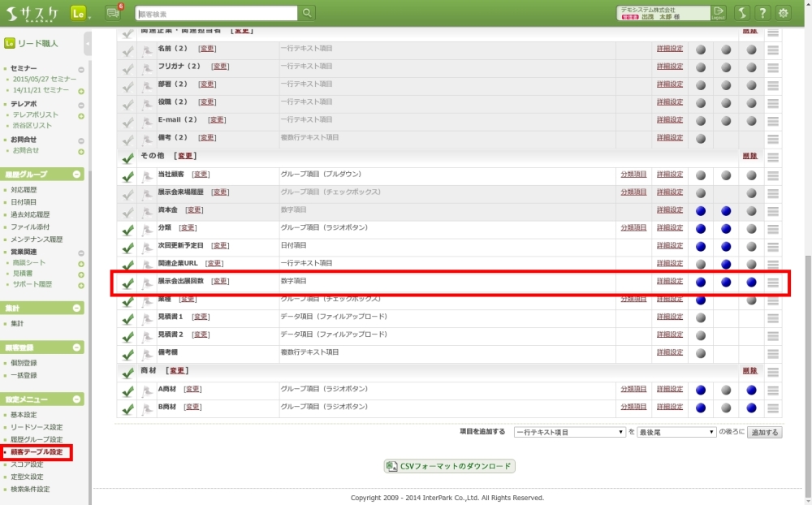Open 基本設定 in the sidebar
The height and width of the screenshot is (505, 812).
[x=24, y=415]
